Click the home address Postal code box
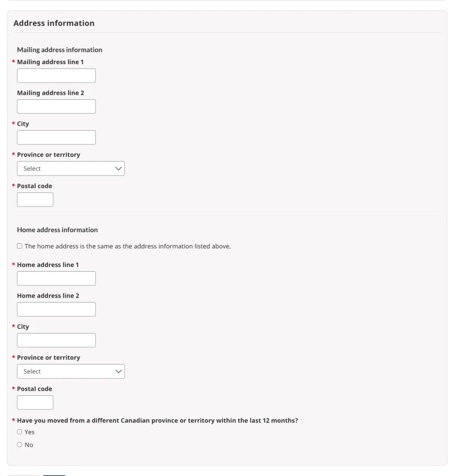This screenshot has height=476, width=462. (x=35, y=402)
